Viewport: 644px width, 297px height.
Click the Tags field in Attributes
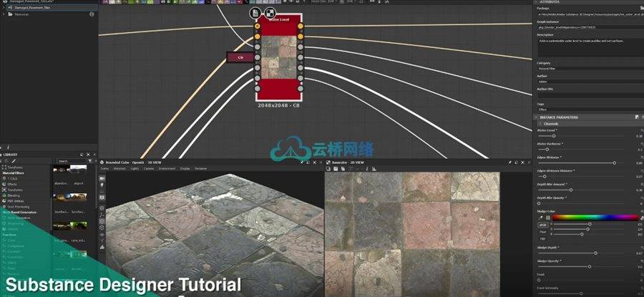(x=590, y=109)
